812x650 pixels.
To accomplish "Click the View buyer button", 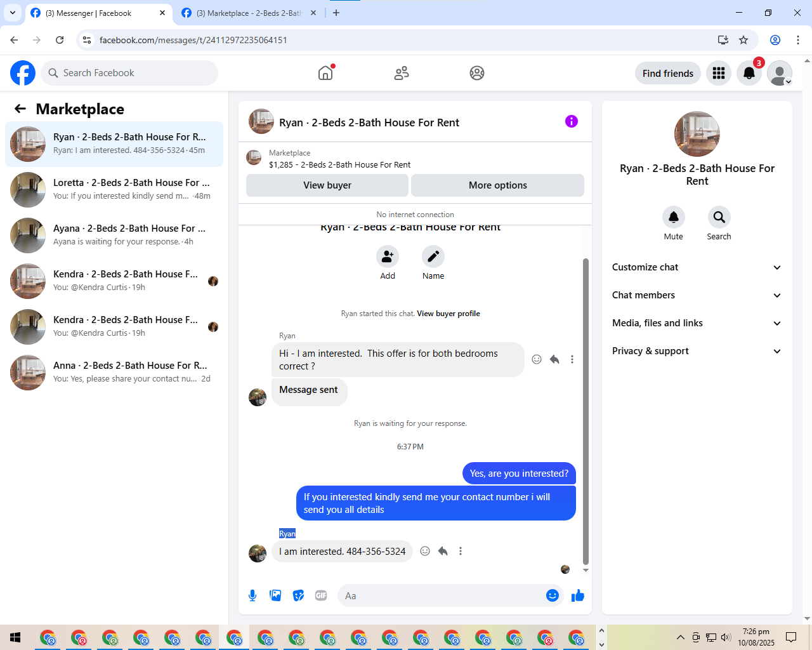I will coord(327,185).
